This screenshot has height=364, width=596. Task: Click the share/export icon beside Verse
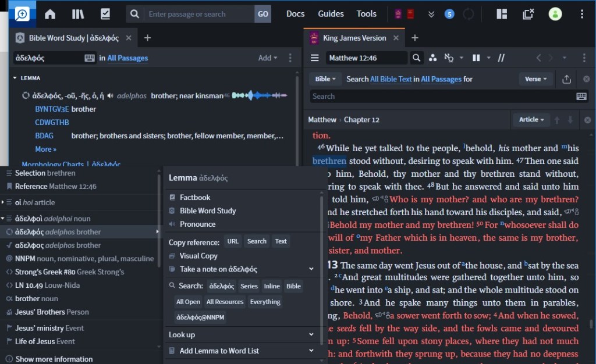point(566,79)
